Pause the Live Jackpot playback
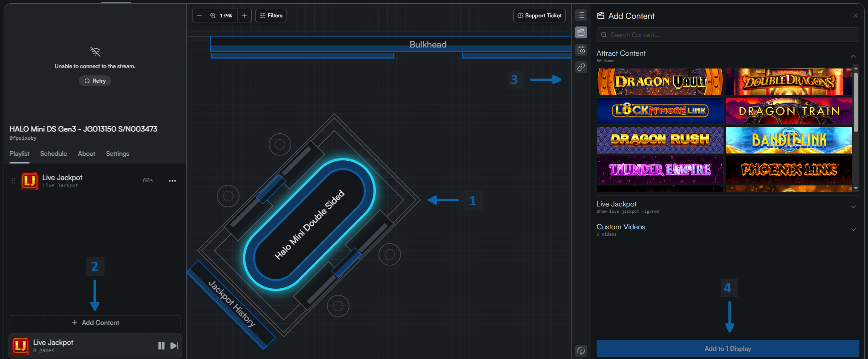Viewport: 868px width, 359px height. pyautogui.click(x=161, y=346)
